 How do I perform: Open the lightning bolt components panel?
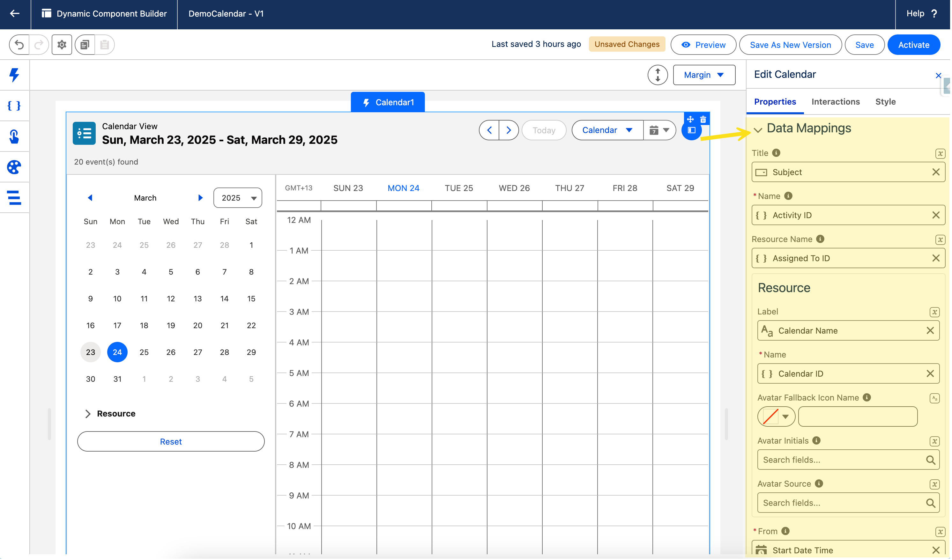tap(14, 75)
